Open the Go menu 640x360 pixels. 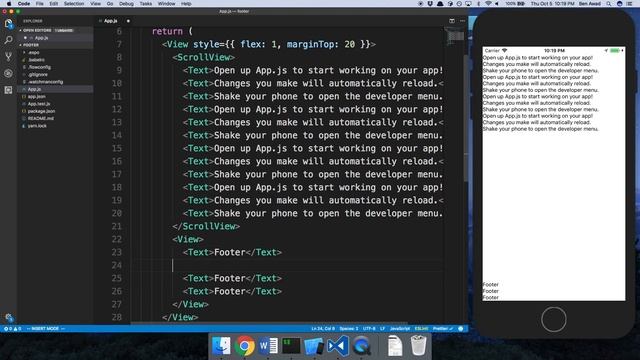[110, 4]
